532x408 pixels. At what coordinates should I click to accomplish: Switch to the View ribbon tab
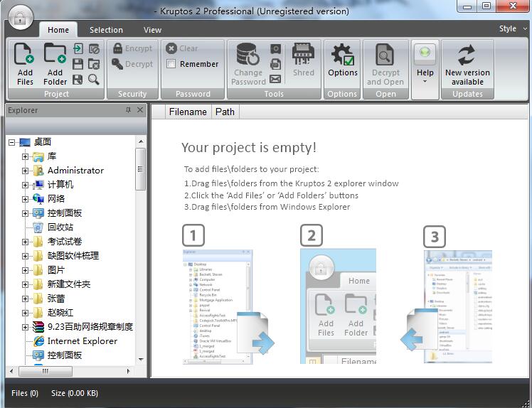point(152,30)
